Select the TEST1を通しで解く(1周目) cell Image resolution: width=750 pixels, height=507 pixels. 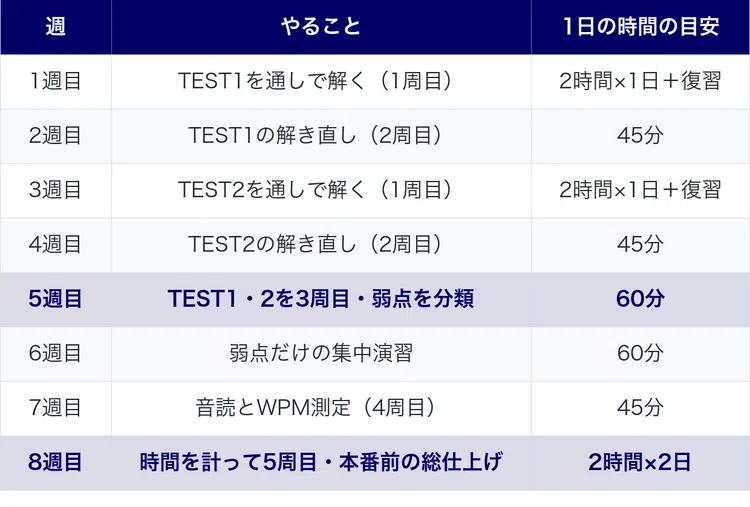[x=321, y=81]
